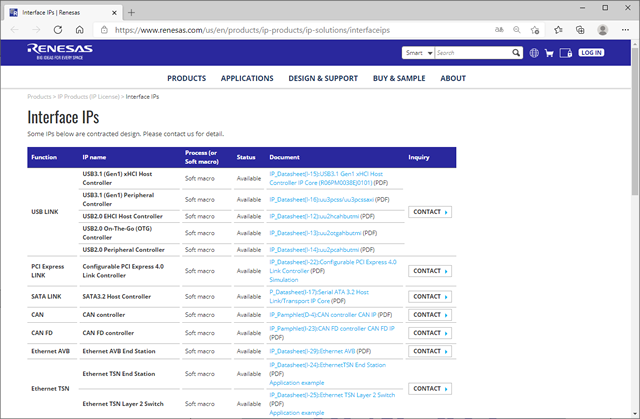Open the Favorites list icon

(x=558, y=30)
